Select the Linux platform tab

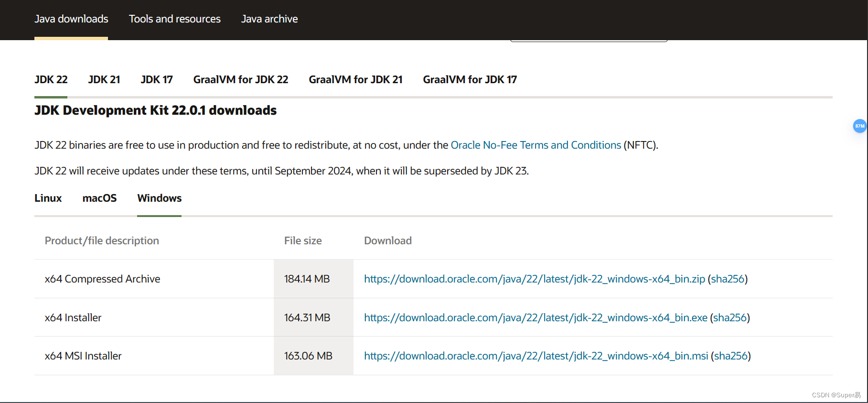(48, 198)
